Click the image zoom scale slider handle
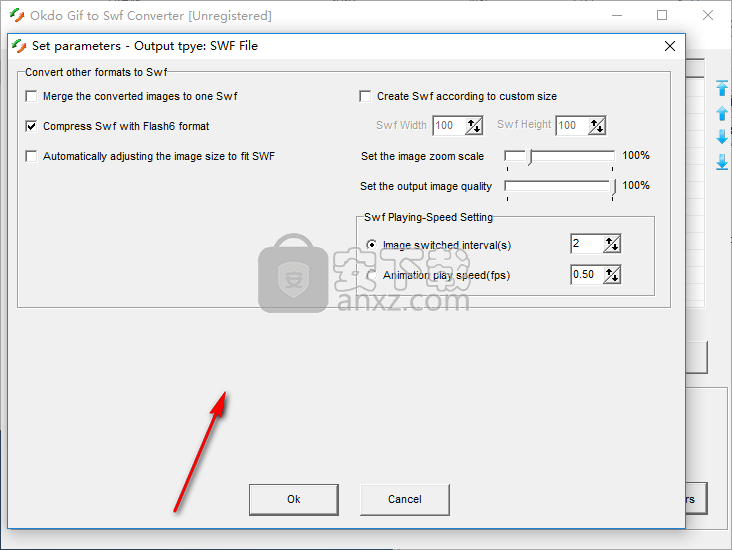 click(530, 157)
